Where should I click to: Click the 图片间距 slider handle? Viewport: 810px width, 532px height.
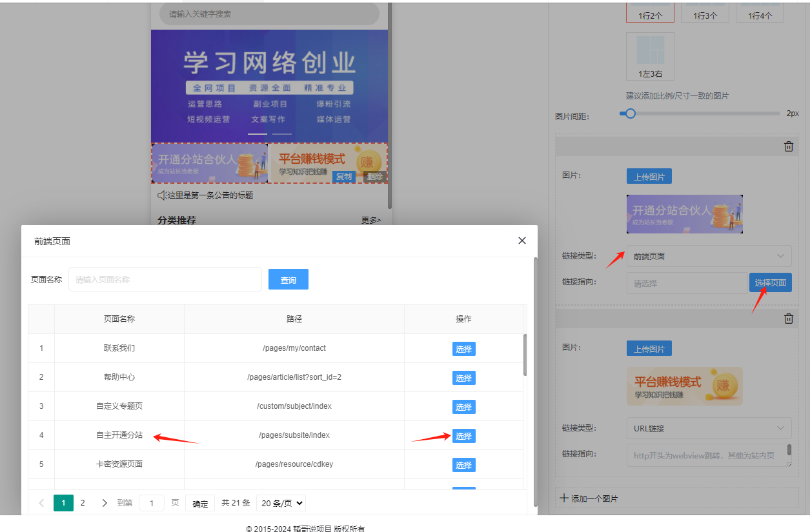coord(631,113)
